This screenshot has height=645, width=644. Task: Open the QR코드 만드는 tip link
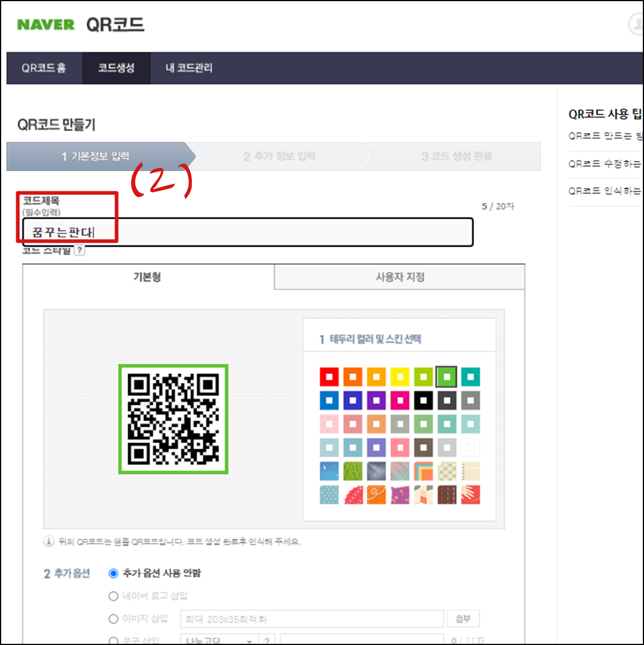coord(605,136)
